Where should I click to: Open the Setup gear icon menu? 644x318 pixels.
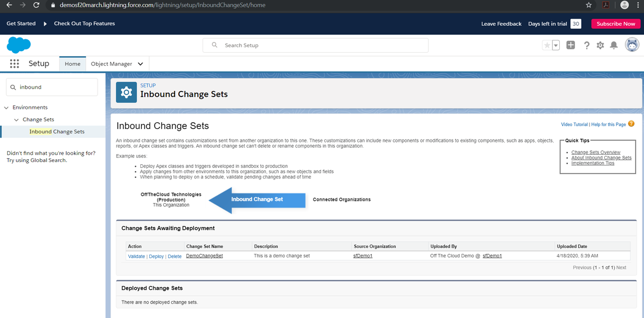coord(600,45)
